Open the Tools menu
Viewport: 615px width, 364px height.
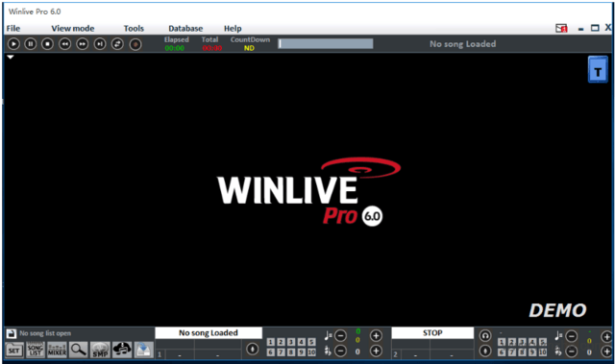pos(134,28)
